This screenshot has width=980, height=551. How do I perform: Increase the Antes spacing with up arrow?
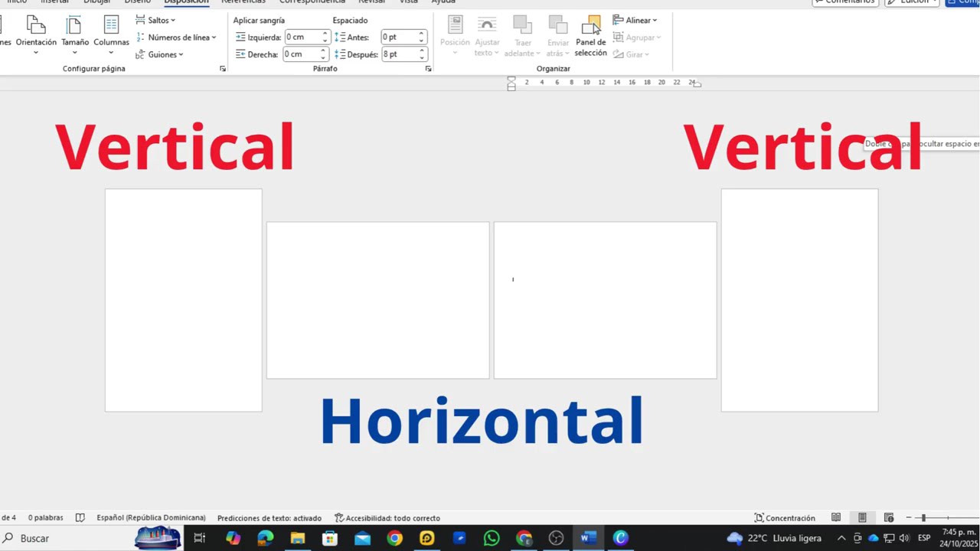point(421,34)
